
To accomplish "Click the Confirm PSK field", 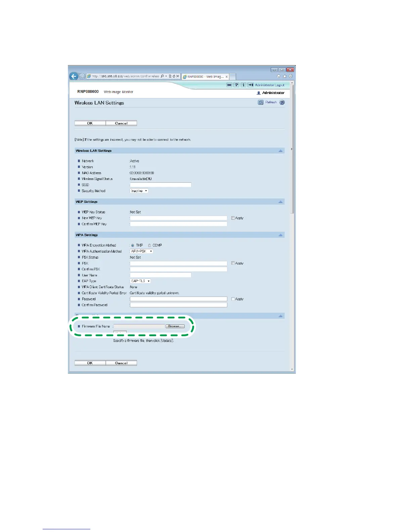I will click(x=179, y=269).
